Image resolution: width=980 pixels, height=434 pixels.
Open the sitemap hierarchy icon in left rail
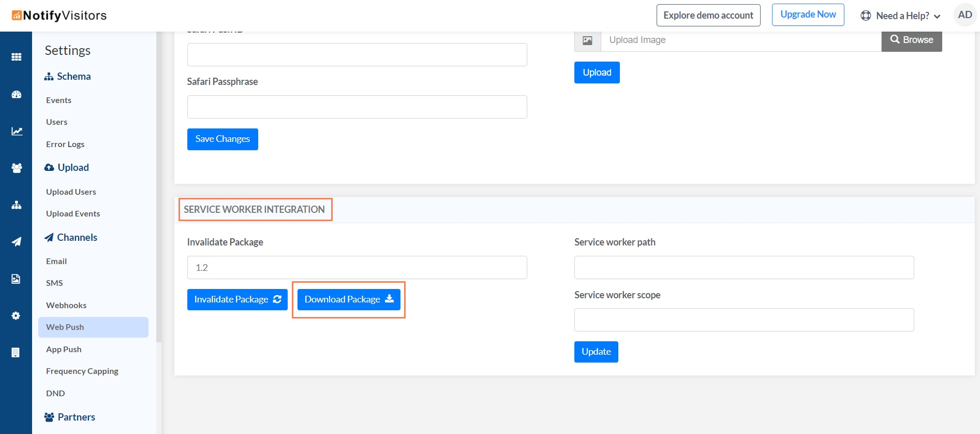point(17,205)
